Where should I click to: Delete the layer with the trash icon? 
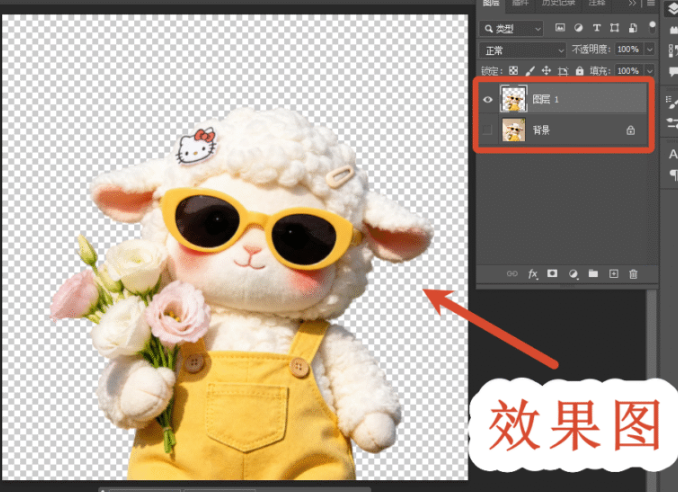pyautogui.click(x=633, y=274)
